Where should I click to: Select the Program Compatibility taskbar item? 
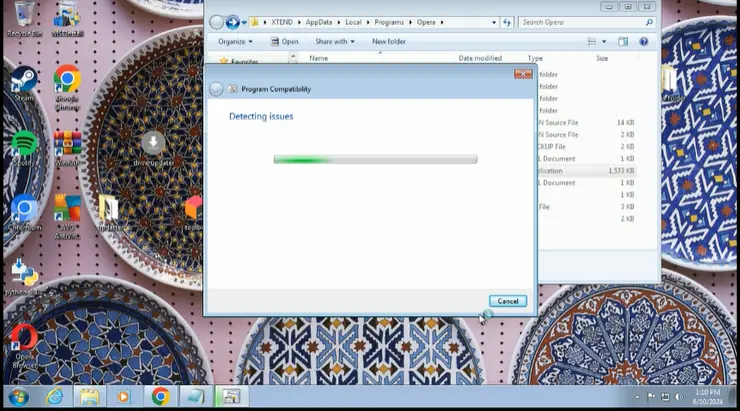point(231,397)
